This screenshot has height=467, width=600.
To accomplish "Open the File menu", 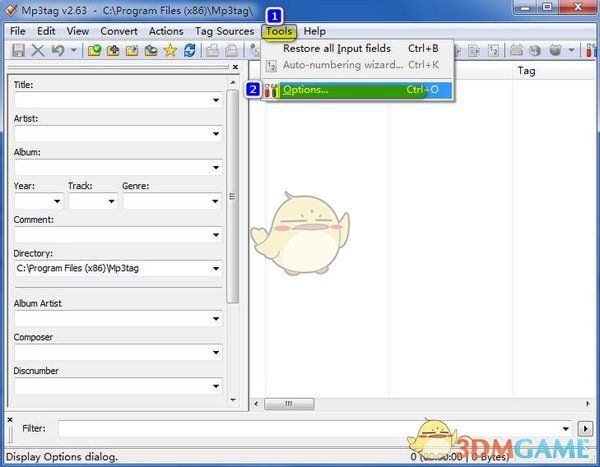I will click(x=18, y=31).
